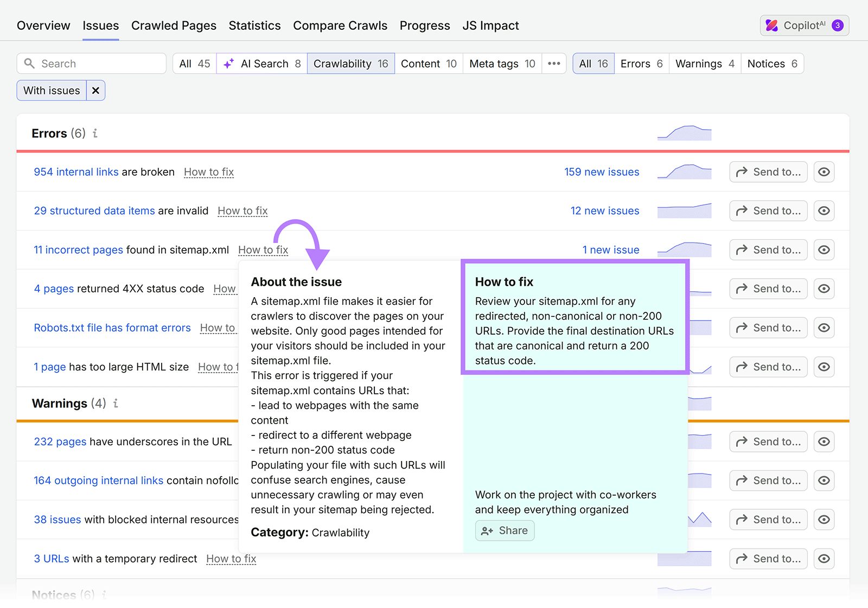Open 4 pages with 4XX status
The image size is (868, 608).
pyautogui.click(x=54, y=289)
